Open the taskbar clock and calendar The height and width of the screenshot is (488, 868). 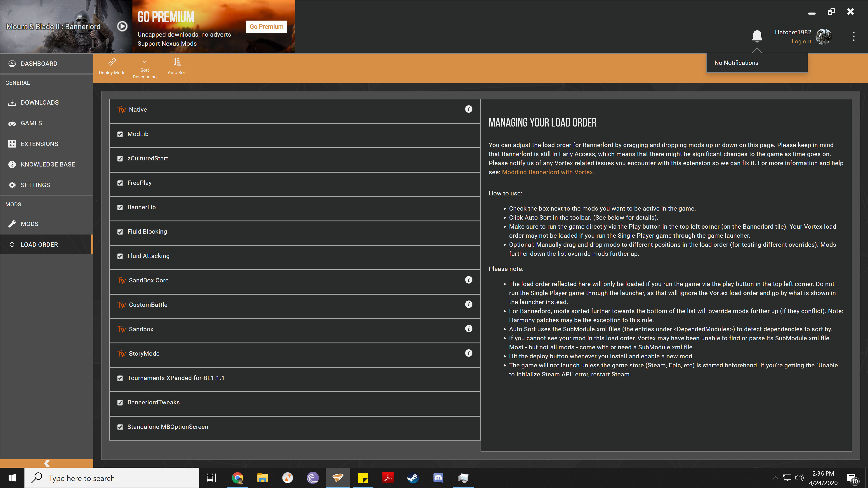coord(823,478)
